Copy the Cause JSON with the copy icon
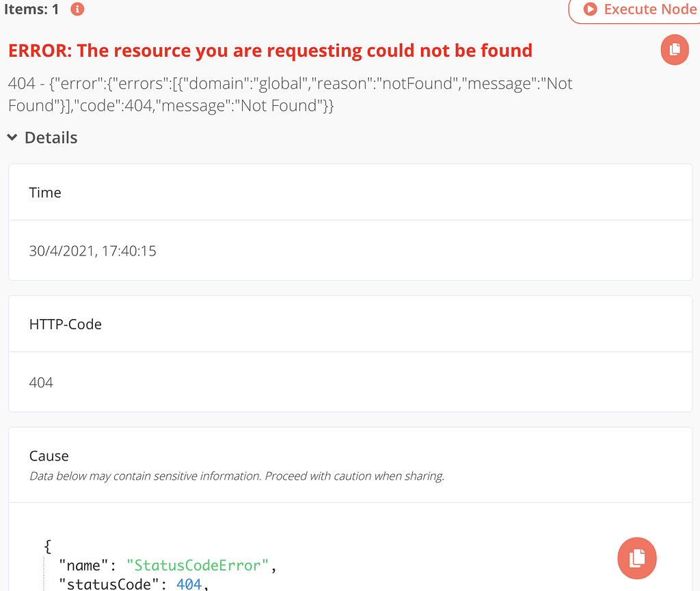 [x=636, y=558]
